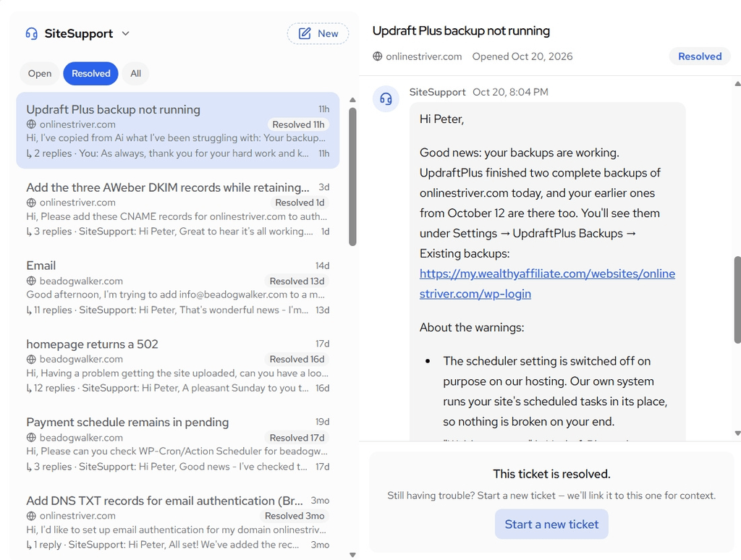Create a new ticket with New button
This screenshot has width=741, height=560.
tap(318, 33)
